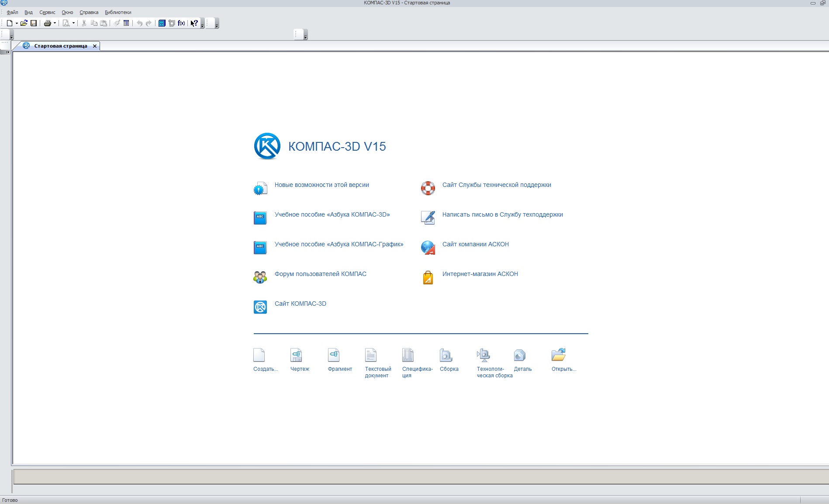Open Интернет-магазин АСКОН link
The width and height of the screenshot is (829, 504).
(x=480, y=274)
